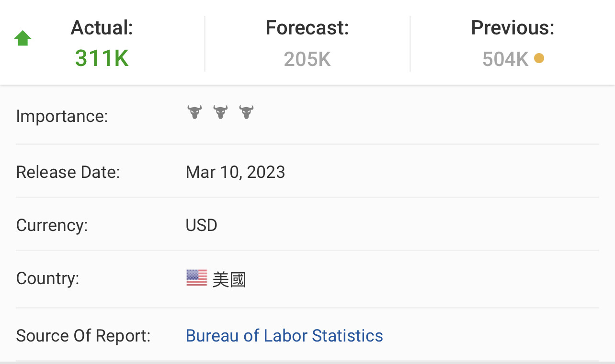
Task: Click the yellow dot beside 504K
Action: (539, 58)
